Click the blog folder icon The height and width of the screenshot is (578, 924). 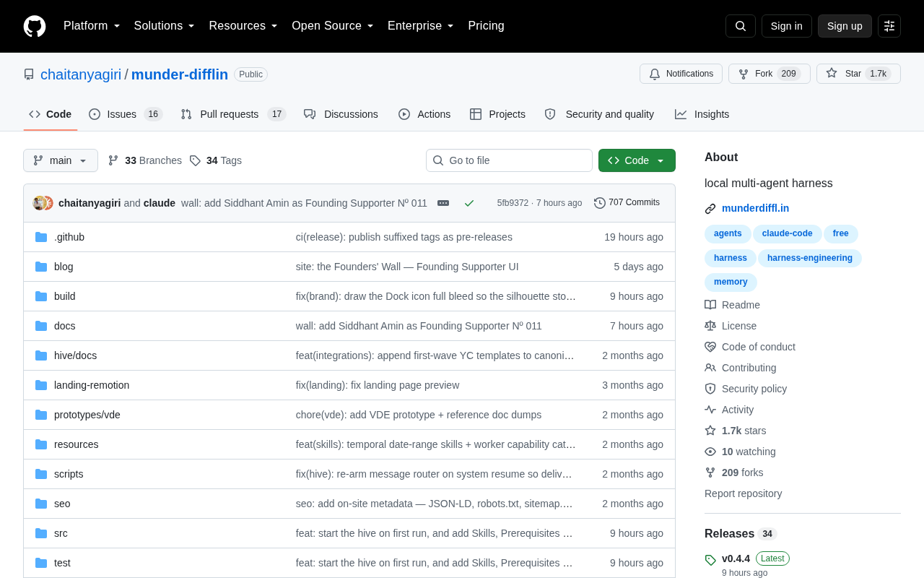41,267
